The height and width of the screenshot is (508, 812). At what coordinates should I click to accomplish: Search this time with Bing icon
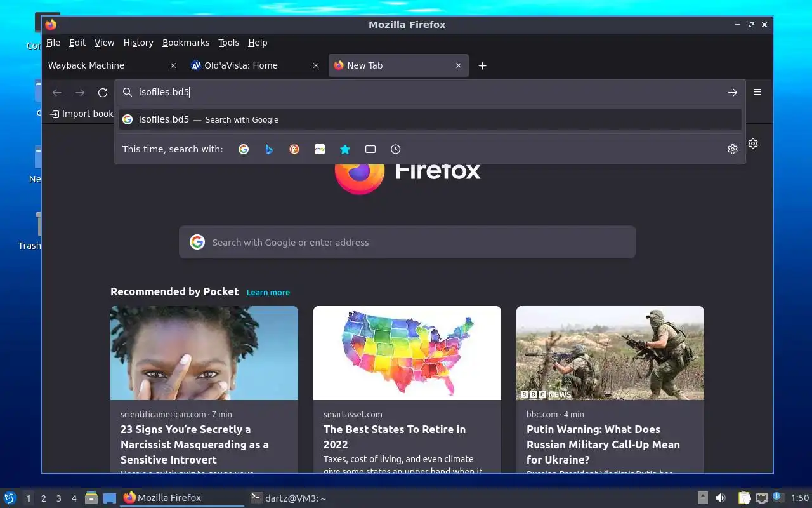pos(269,149)
